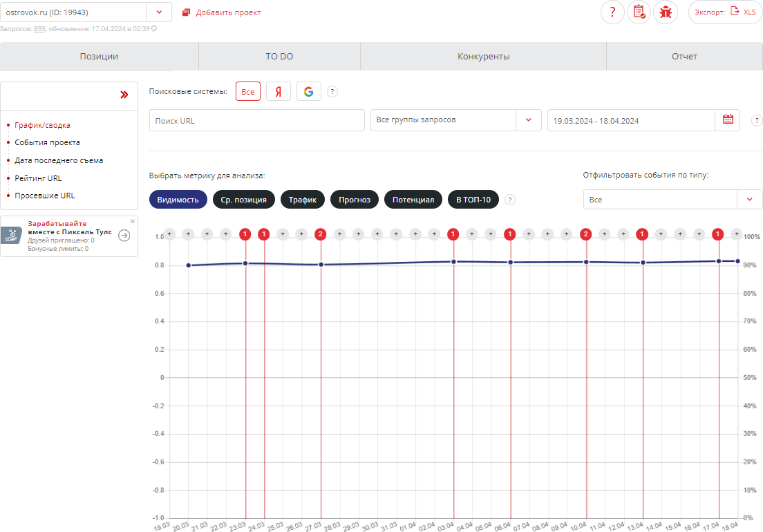Viewport: 763px width, 532px height.
Task: Open the red event marker on 06.04
Action: pyautogui.click(x=510, y=234)
